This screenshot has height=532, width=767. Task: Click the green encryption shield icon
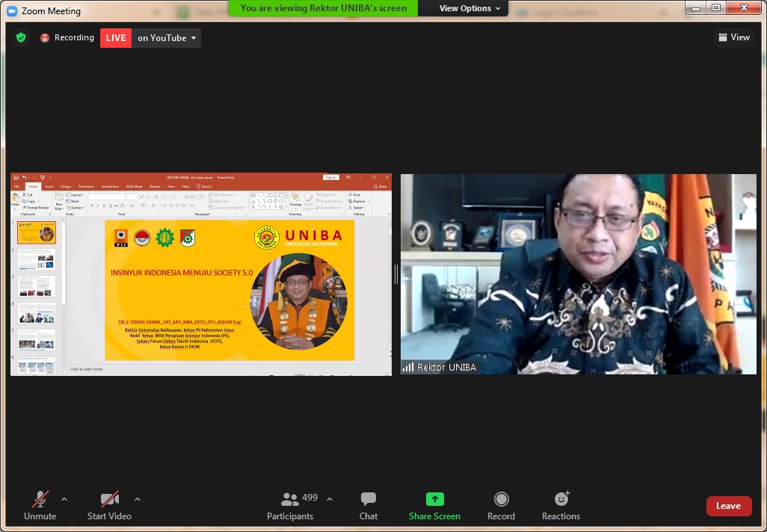click(x=21, y=37)
